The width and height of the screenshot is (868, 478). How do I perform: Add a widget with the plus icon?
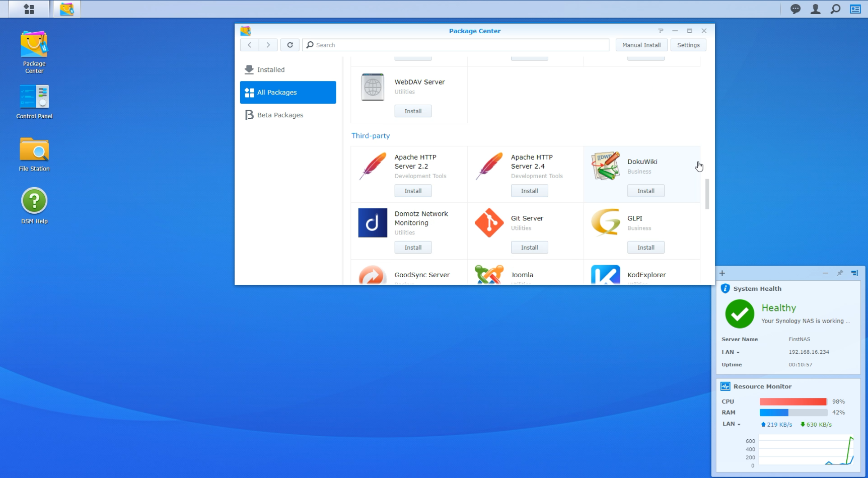coord(722,273)
